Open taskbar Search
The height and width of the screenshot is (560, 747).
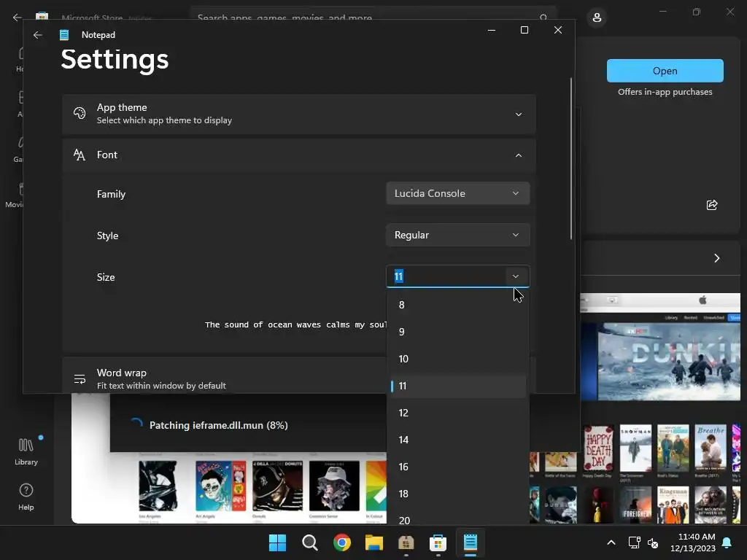tap(309, 542)
